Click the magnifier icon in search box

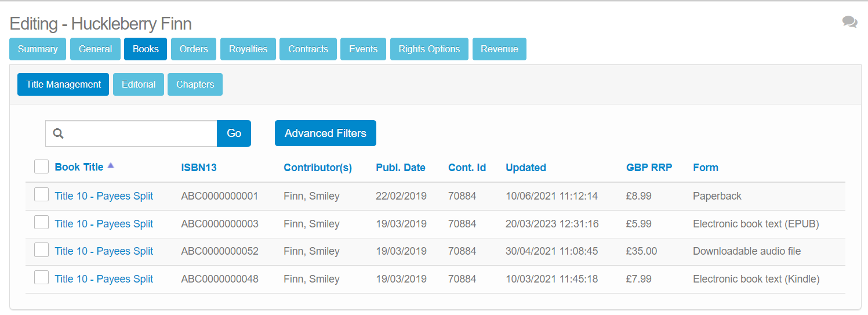[58, 133]
